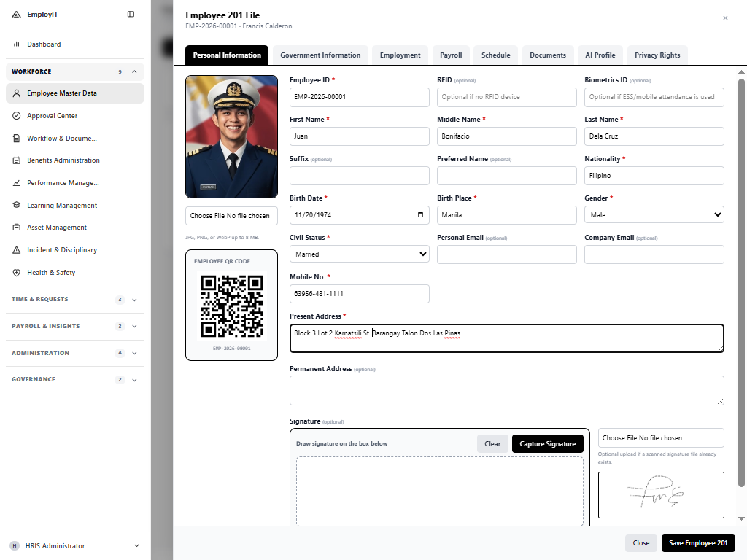This screenshot has width=747, height=560.
Task: Open the HRIS Administrator account menu chevron
Action: (136, 545)
